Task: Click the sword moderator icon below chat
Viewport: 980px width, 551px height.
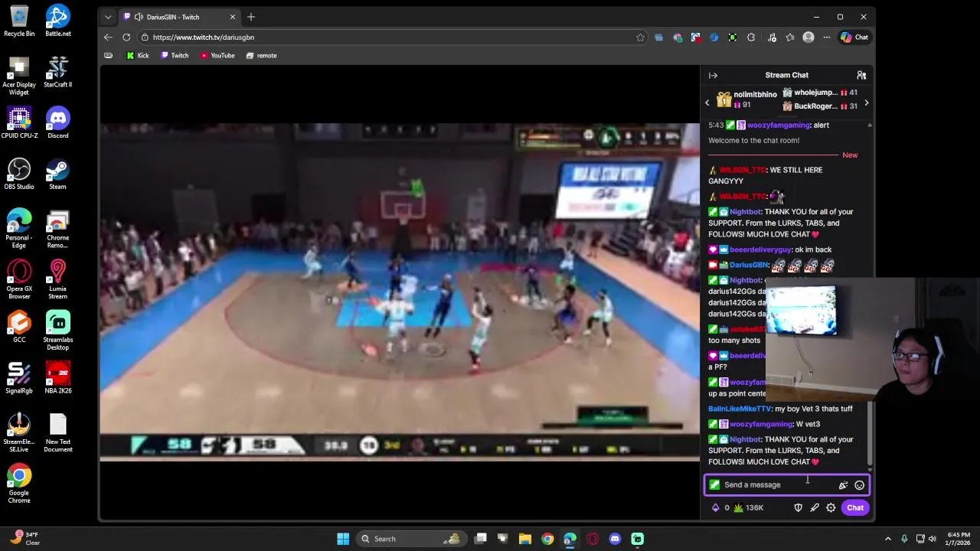Action: (815, 507)
